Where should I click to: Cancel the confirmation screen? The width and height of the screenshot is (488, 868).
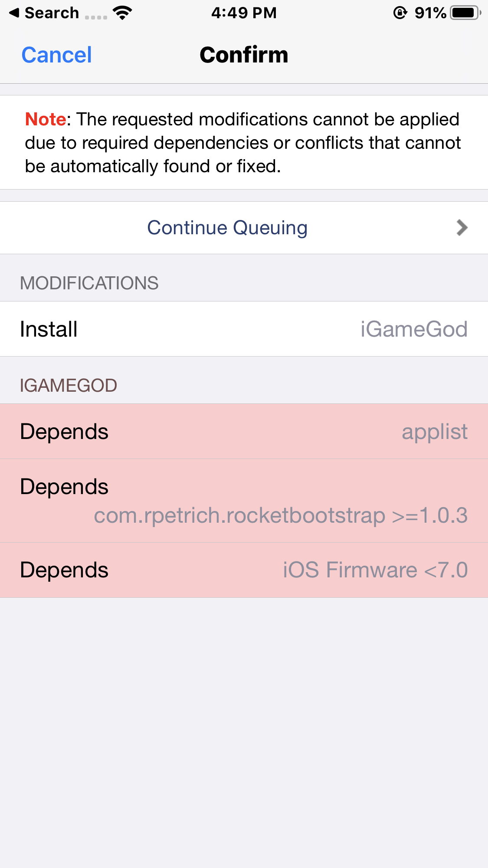tap(57, 55)
